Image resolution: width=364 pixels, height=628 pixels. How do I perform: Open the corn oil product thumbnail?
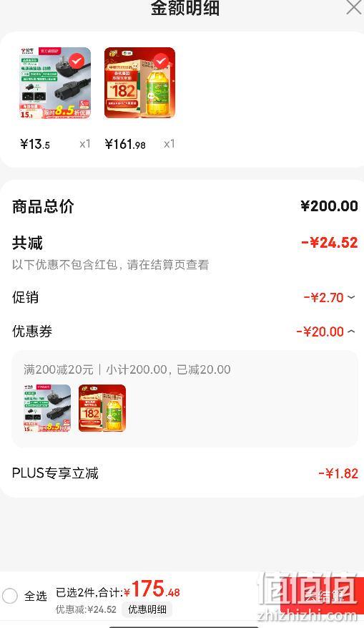coord(139,83)
